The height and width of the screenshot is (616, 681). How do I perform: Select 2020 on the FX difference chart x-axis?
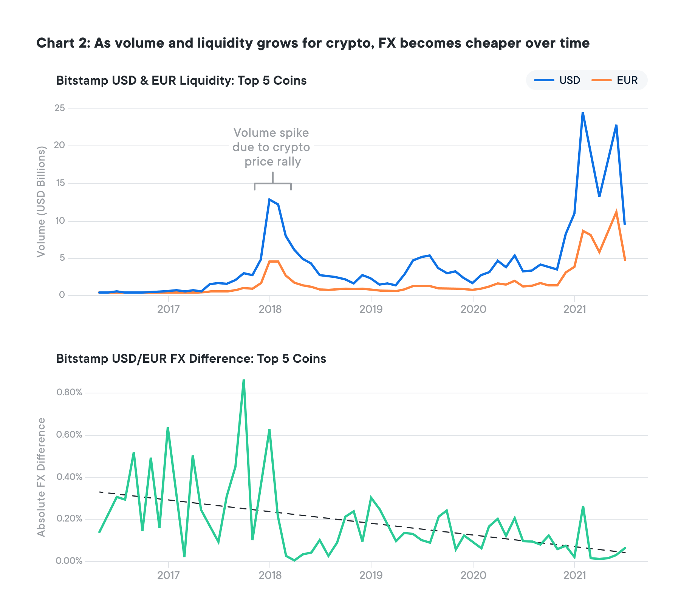click(x=473, y=575)
